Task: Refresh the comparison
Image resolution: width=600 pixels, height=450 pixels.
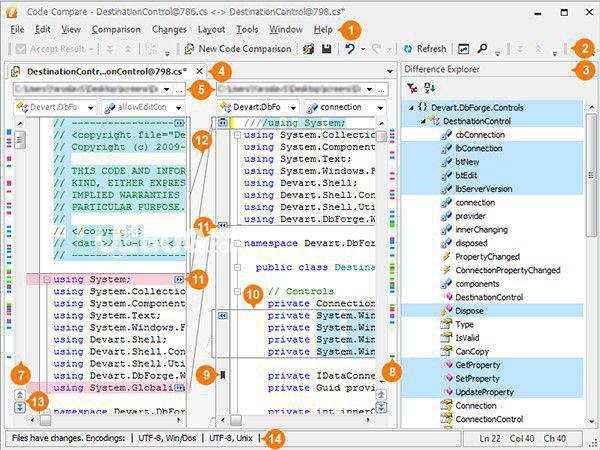Action: coord(425,49)
